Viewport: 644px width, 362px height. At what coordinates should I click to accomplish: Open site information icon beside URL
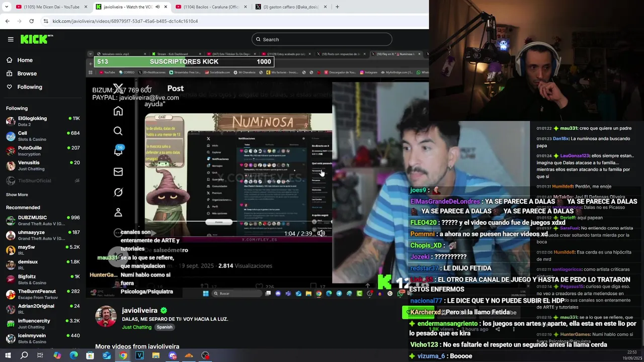pos(46,21)
